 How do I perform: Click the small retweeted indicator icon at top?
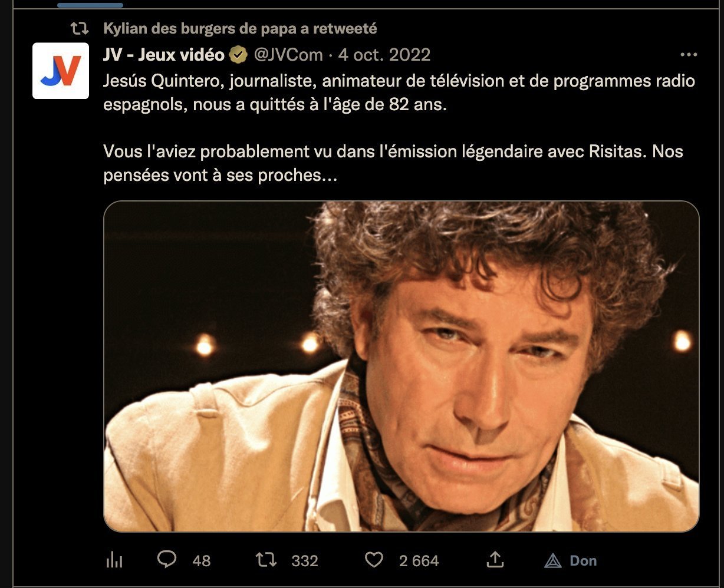pos(79,28)
